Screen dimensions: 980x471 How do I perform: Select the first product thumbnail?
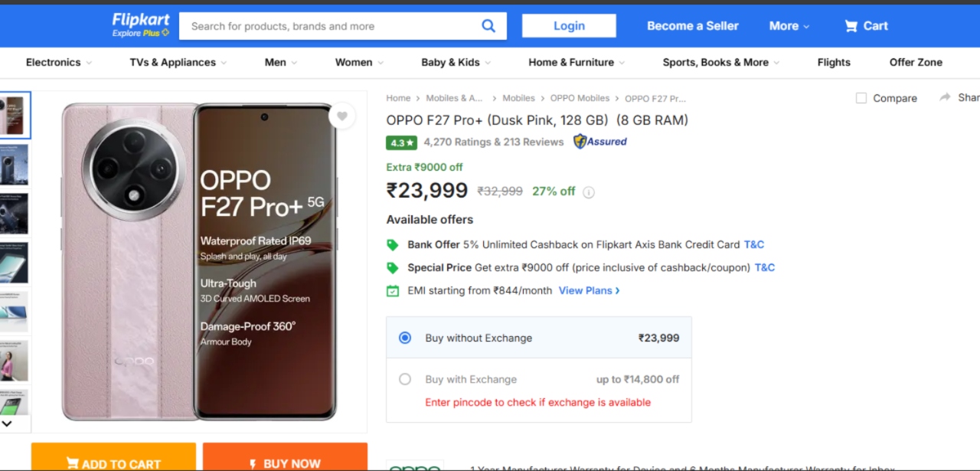click(15, 116)
